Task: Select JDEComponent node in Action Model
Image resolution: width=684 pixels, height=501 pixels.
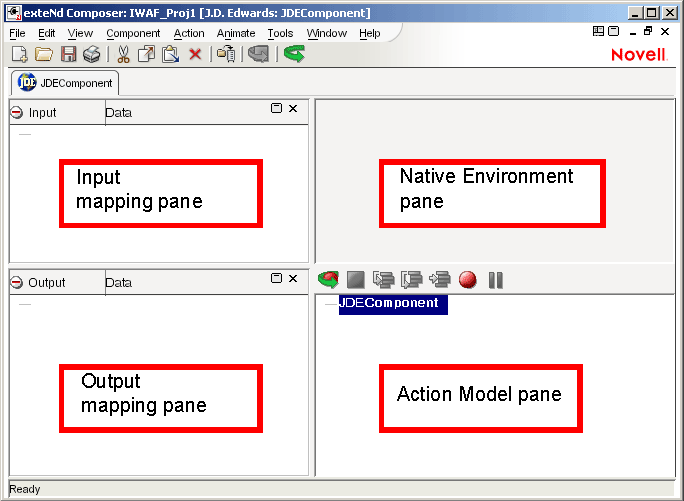Action: point(393,303)
